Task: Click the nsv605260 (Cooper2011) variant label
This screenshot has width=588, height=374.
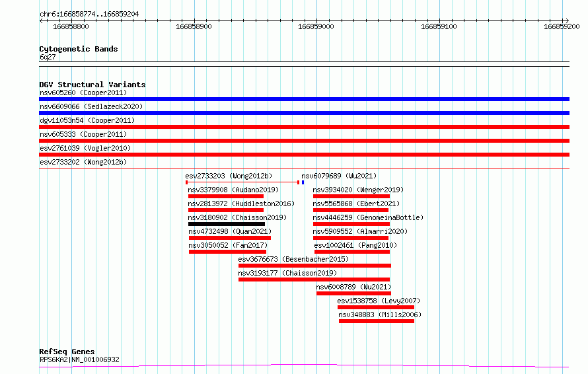Action: click(83, 93)
